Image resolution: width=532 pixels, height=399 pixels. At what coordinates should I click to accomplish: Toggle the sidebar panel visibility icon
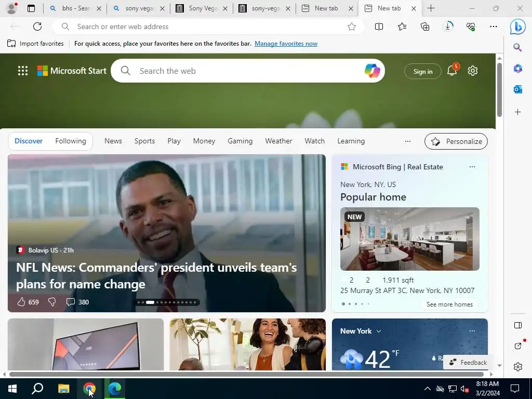[518, 325]
